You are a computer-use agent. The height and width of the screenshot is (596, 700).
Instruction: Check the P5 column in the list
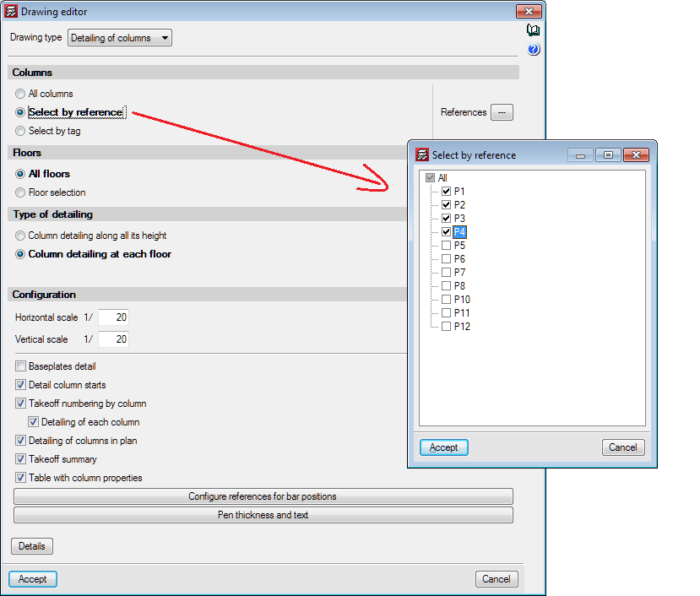point(446,246)
